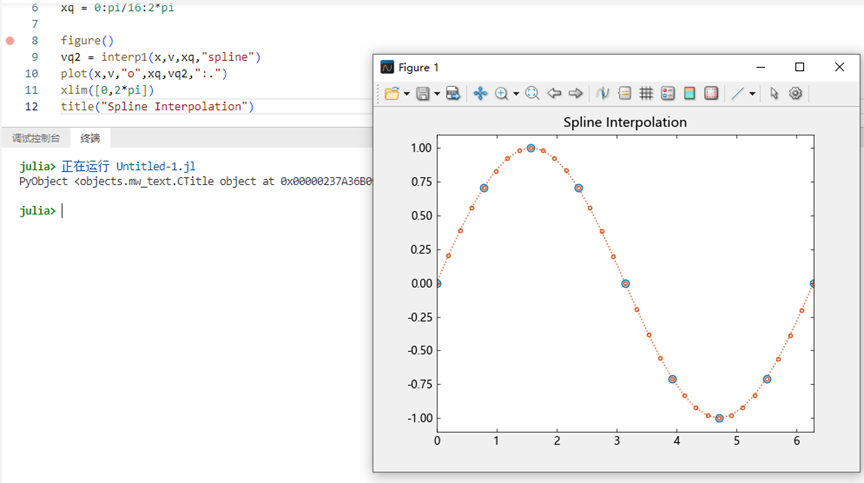Expand the save dropdown arrow
The height and width of the screenshot is (483, 864).
pyautogui.click(x=437, y=94)
